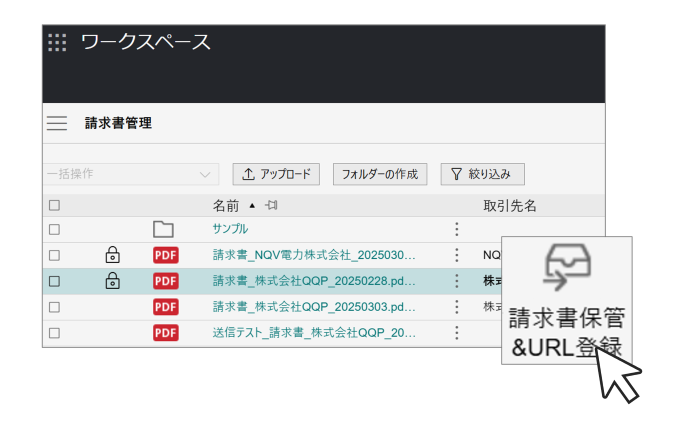Expand the 一括操作 dropdown
The image size is (686, 431).
(131, 174)
